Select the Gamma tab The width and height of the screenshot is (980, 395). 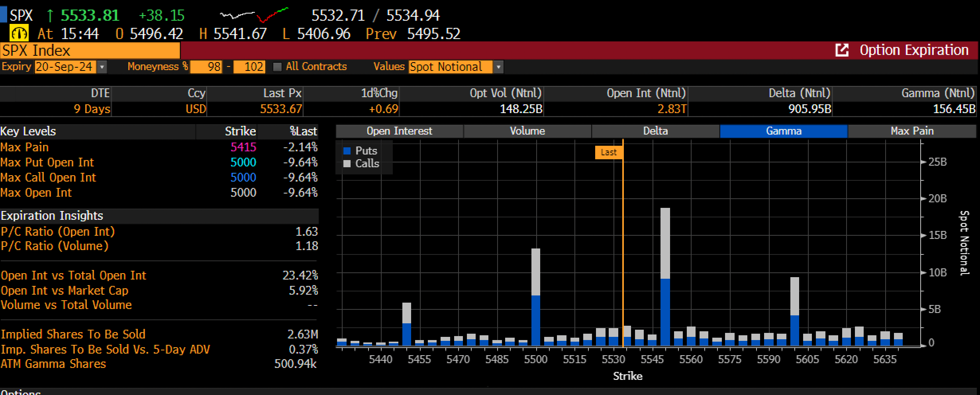[784, 131]
